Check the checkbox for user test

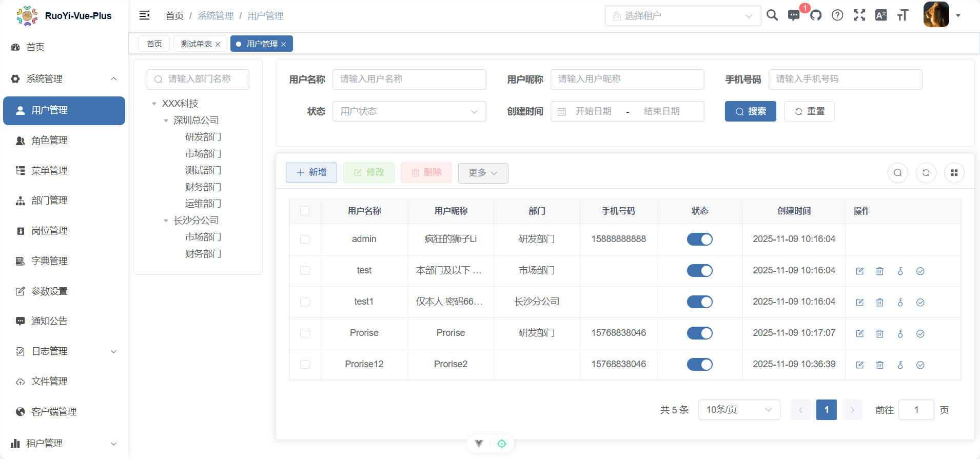[305, 270]
